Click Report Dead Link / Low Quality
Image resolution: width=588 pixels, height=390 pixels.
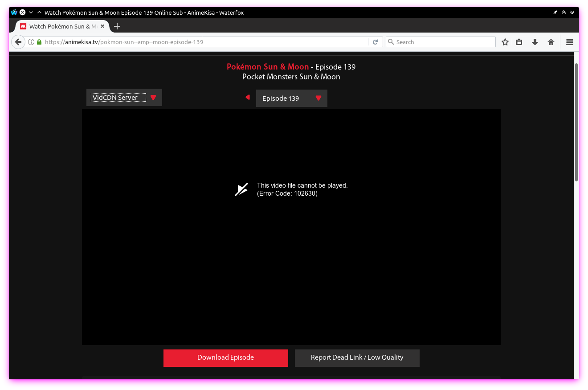click(357, 357)
